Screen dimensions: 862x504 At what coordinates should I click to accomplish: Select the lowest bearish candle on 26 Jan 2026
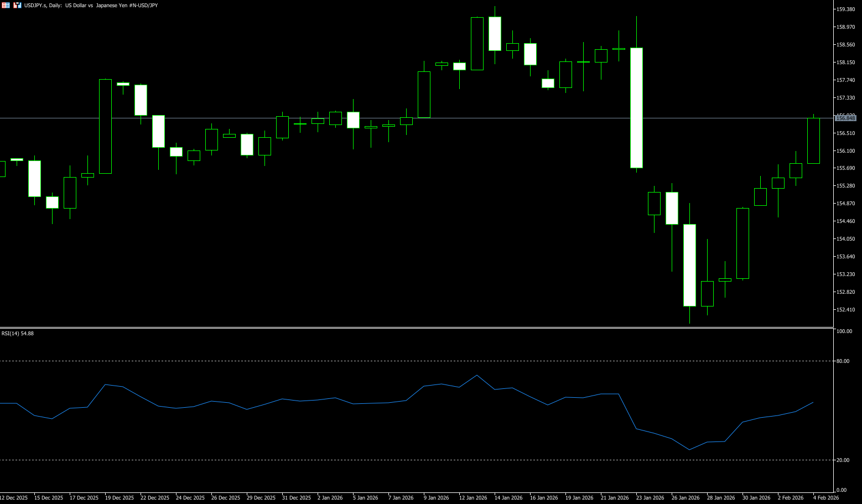[x=689, y=265]
